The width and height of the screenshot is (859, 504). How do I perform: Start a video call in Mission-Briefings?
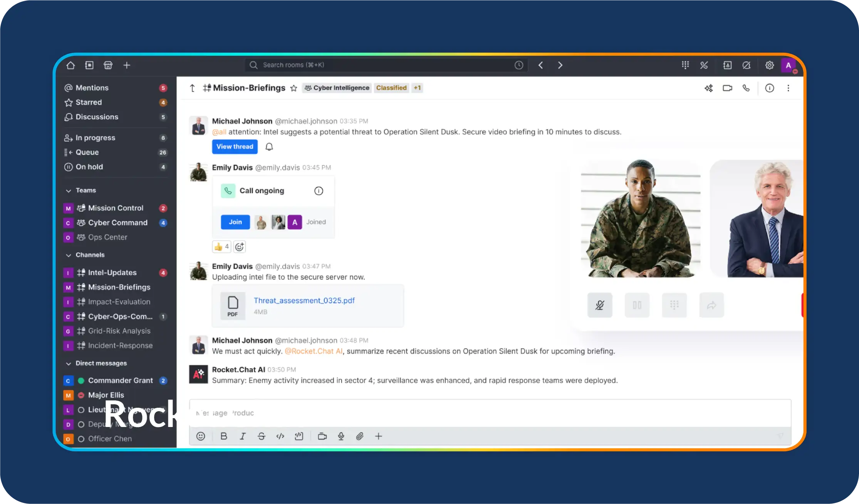pyautogui.click(x=727, y=88)
